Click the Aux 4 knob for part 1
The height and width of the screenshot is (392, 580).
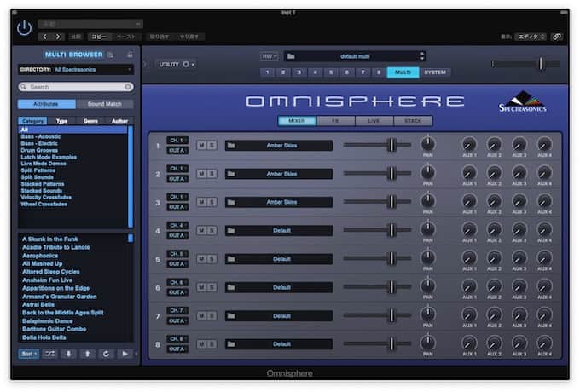[x=544, y=145]
